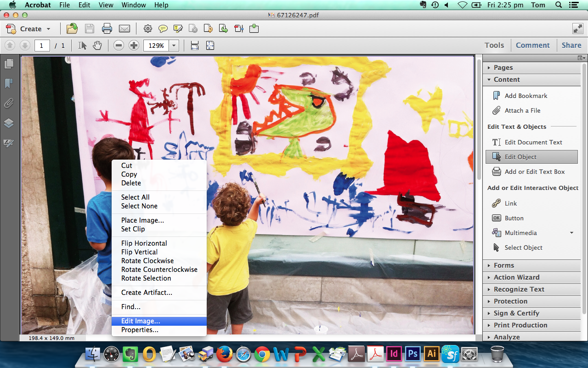Expand the Pages section
Image resolution: width=588 pixels, height=368 pixels.
pyautogui.click(x=531, y=67)
